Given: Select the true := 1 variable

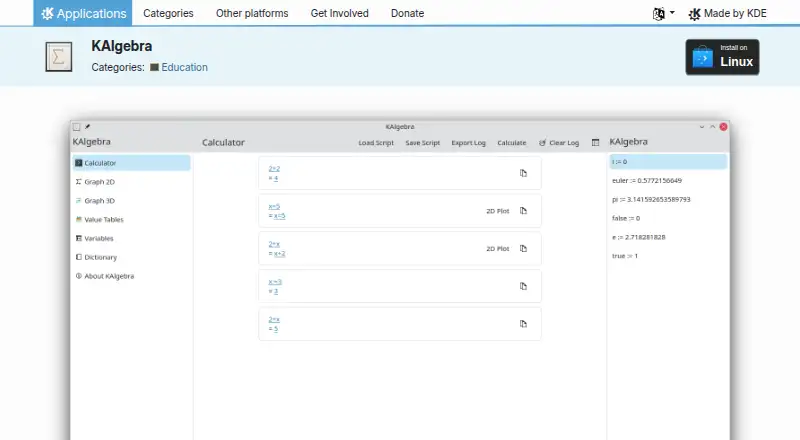Looking at the screenshot, I should (x=668, y=256).
